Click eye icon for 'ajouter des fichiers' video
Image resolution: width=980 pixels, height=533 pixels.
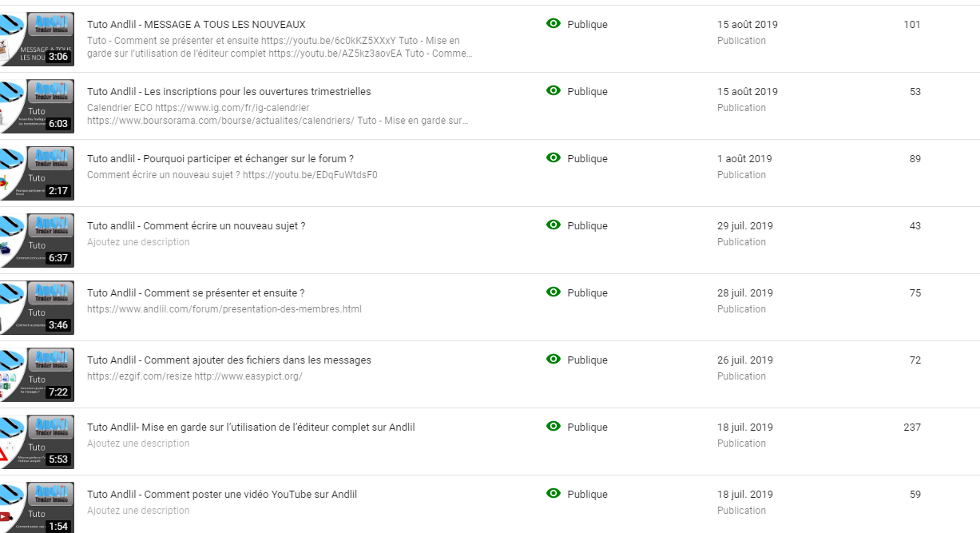click(x=553, y=360)
